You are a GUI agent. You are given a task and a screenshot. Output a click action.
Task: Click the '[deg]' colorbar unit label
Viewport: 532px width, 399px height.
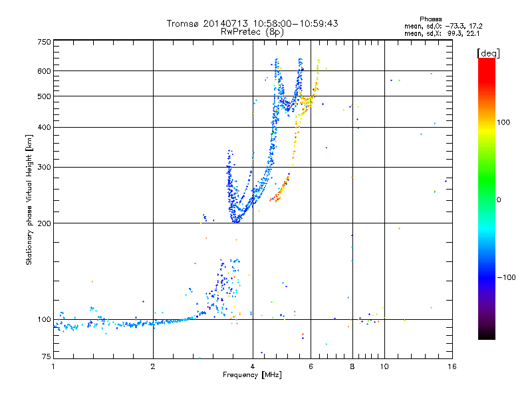pos(488,53)
